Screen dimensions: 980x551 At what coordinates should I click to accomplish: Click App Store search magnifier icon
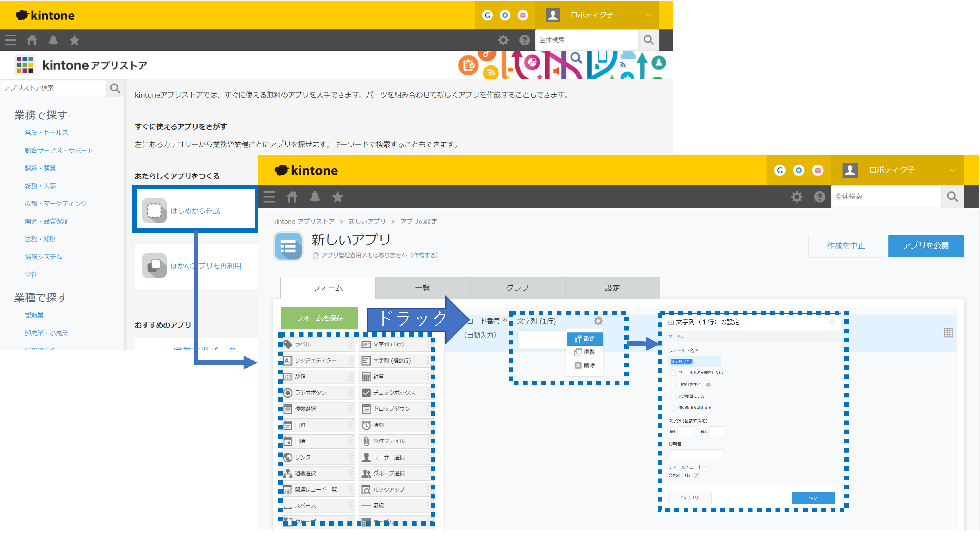[115, 88]
